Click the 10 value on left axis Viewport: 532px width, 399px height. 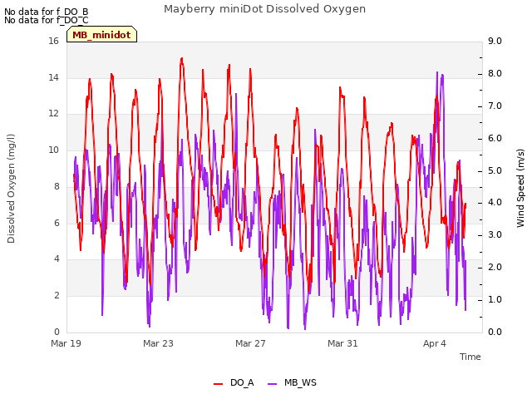[53, 150]
